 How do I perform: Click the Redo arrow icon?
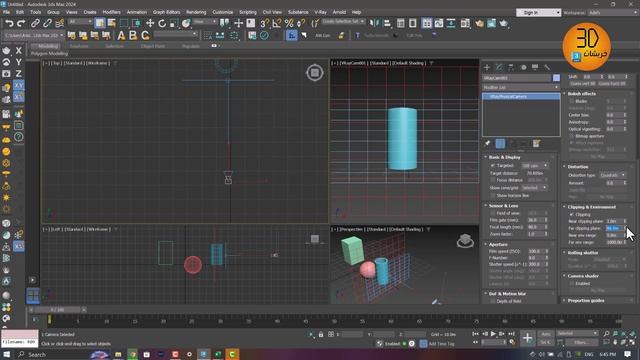click(x=21, y=23)
